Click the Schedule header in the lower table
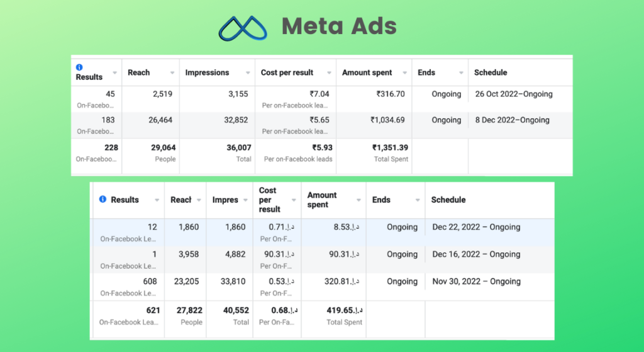The width and height of the screenshot is (644, 352). 448,200
